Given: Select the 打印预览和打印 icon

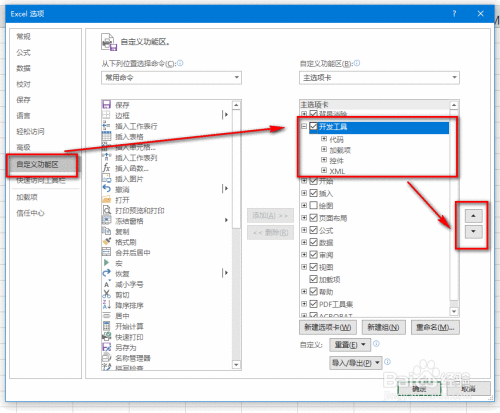Looking at the screenshot, I should point(106,210).
